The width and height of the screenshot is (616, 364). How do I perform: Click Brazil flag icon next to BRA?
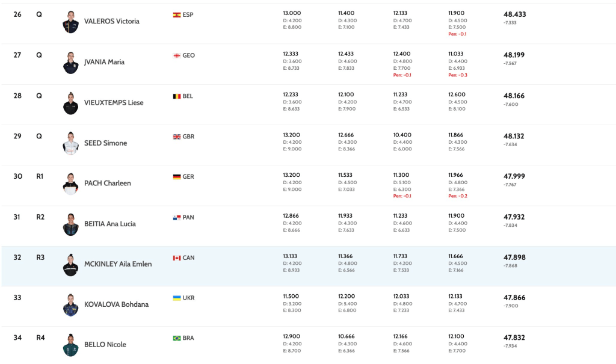pyautogui.click(x=177, y=338)
